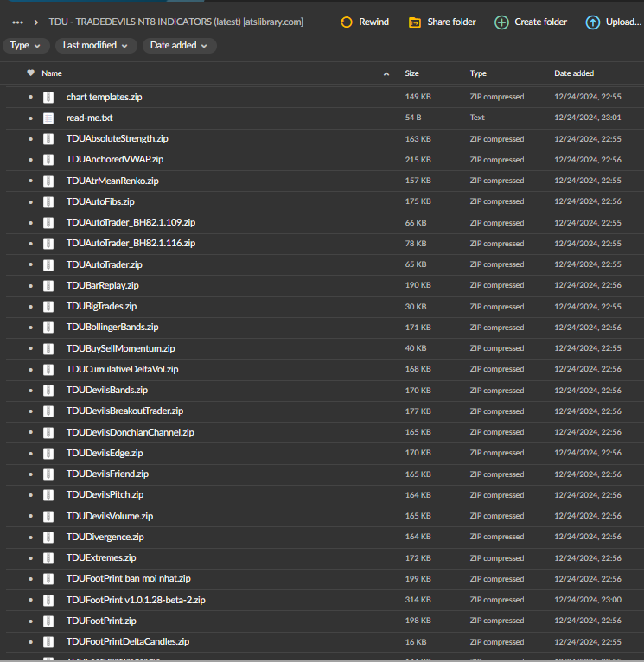Click the Share folder icon
This screenshot has width=644, height=662.
415,22
